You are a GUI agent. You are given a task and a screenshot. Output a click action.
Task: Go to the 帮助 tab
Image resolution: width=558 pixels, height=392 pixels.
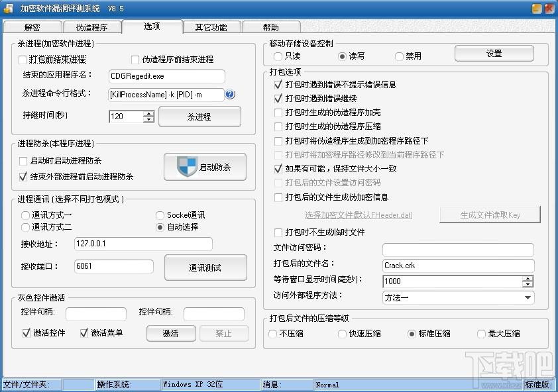[x=271, y=27]
